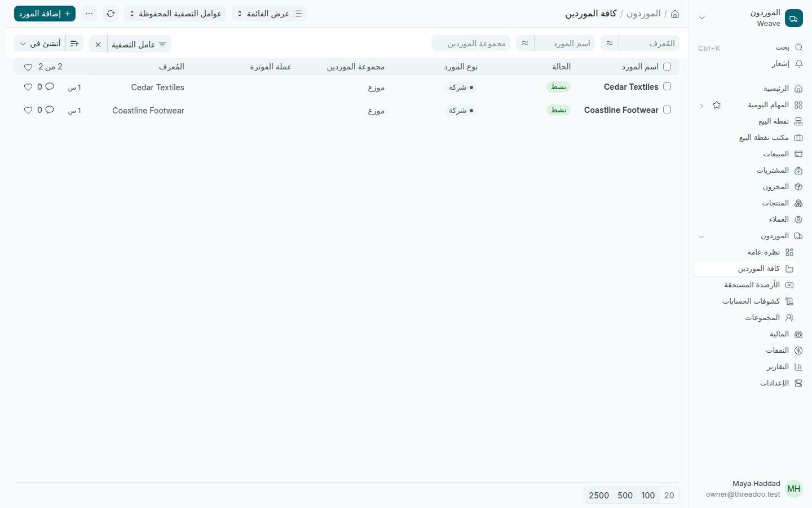Open عوامل التصفية المحفوظة saved filters dropdown
Screen dimensions: 812x508
point(175,14)
